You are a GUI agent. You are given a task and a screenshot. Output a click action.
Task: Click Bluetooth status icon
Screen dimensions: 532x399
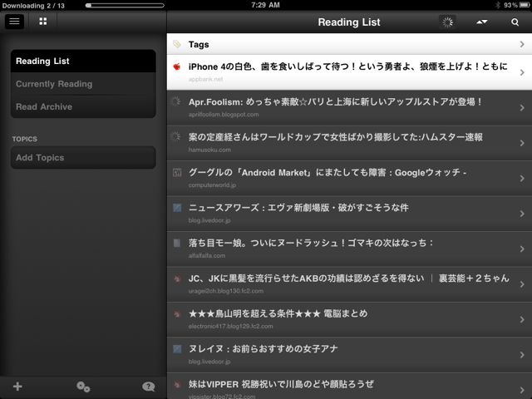(x=498, y=5)
